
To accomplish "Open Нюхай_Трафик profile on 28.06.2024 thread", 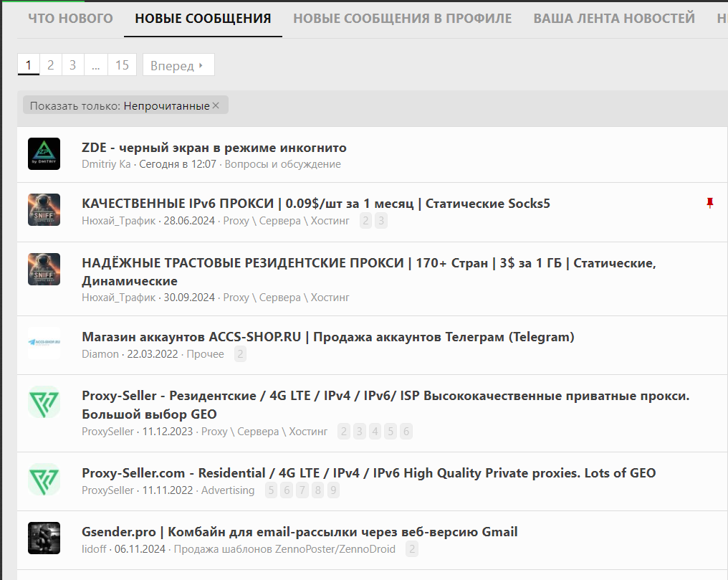I will click(x=118, y=221).
